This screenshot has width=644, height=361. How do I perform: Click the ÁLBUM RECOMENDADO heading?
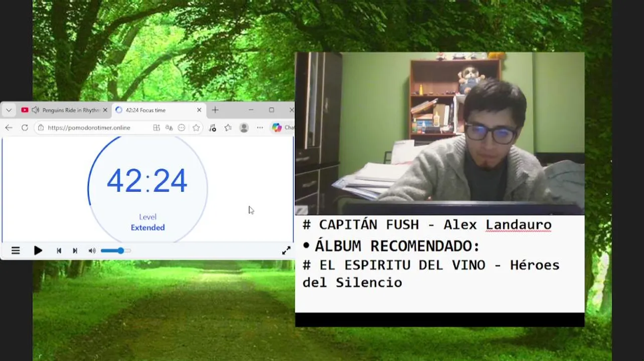(397, 246)
